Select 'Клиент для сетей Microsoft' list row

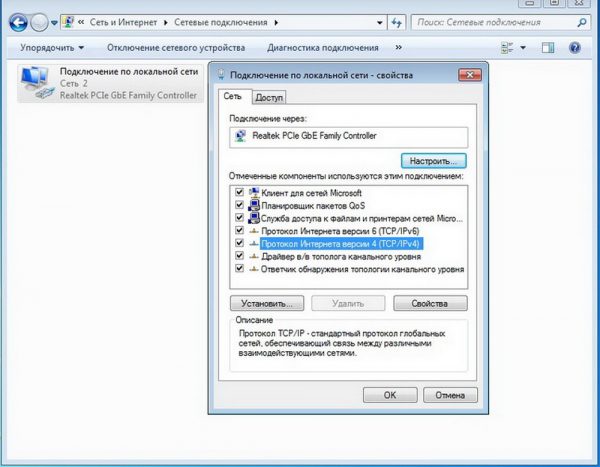(311, 193)
